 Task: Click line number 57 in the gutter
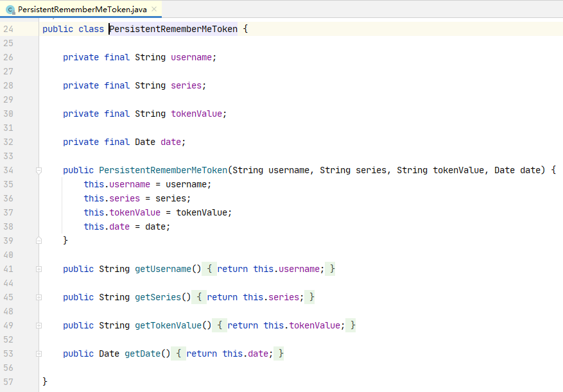point(8,382)
